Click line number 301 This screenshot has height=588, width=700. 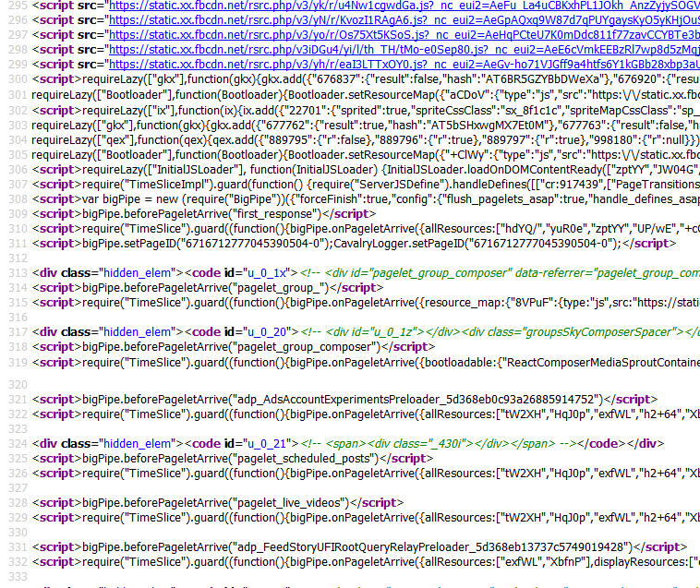point(18,95)
